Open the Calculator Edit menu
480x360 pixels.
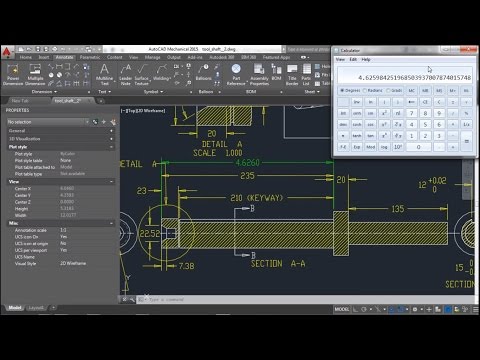pos(353,59)
